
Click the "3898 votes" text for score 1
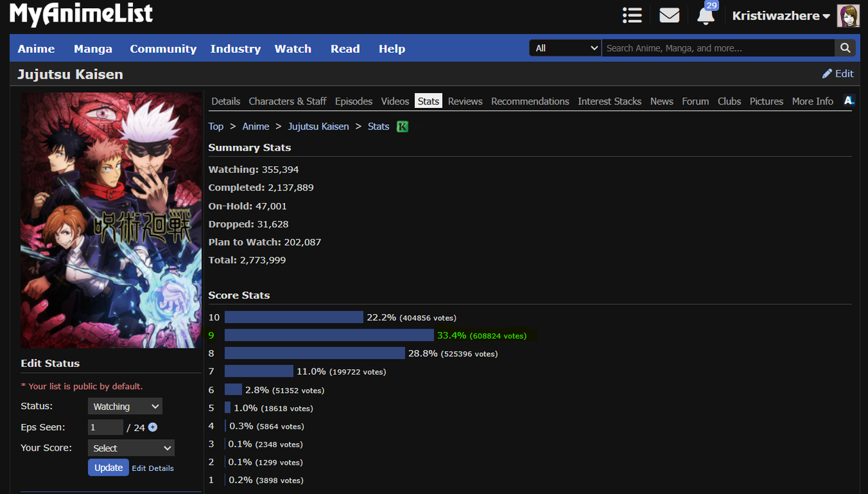click(279, 480)
